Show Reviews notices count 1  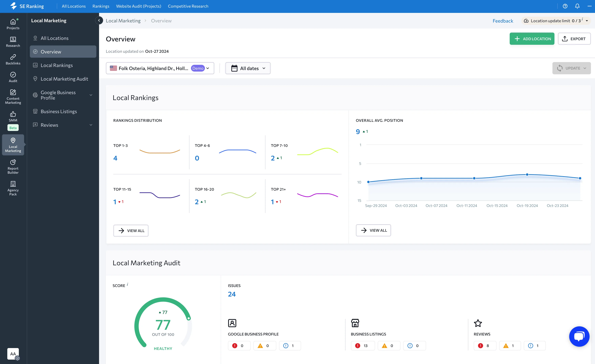(534, 346)
